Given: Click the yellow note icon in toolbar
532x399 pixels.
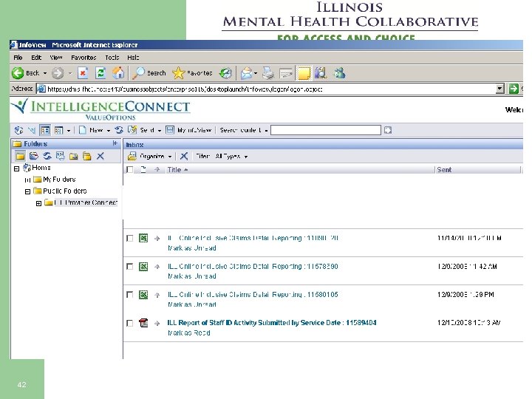Looking at the screenshot, I should 304,73.
